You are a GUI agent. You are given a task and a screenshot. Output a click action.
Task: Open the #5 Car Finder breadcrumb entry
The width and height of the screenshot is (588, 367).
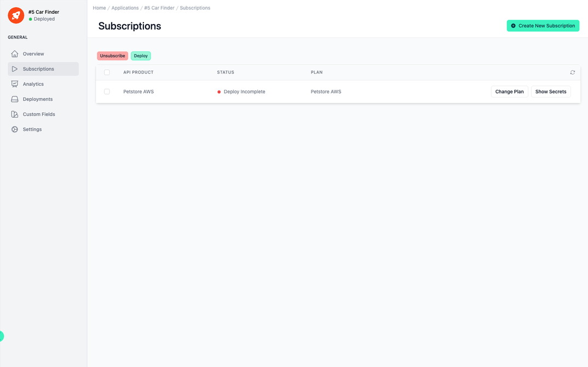[x=159, y=8]
